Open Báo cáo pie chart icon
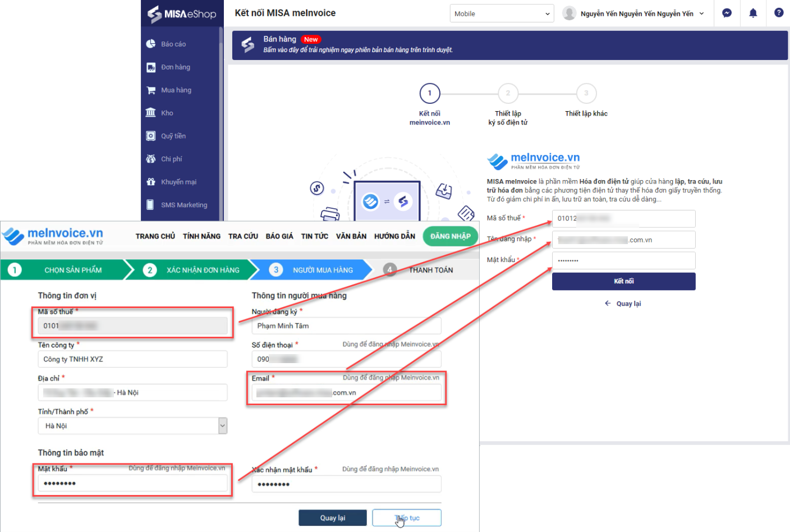This screenshot has height=532, width=790. point(151,44)
